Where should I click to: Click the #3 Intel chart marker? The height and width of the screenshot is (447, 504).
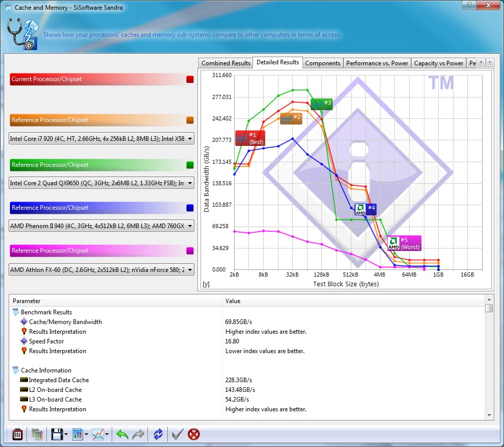click(321, 104)
